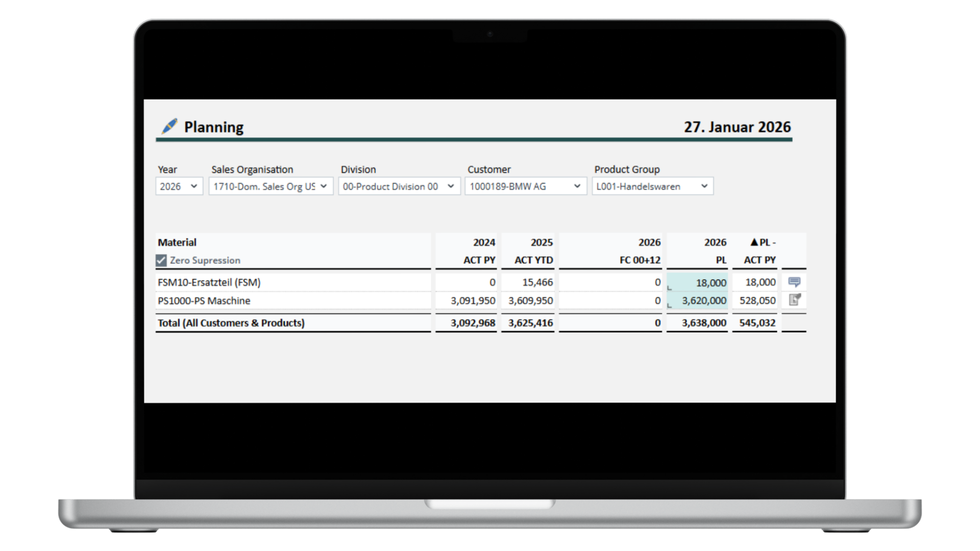This screenshot has width=980, height=551.
Task: Expand the Sales Organisation dropdown
Action: point(271,186)
